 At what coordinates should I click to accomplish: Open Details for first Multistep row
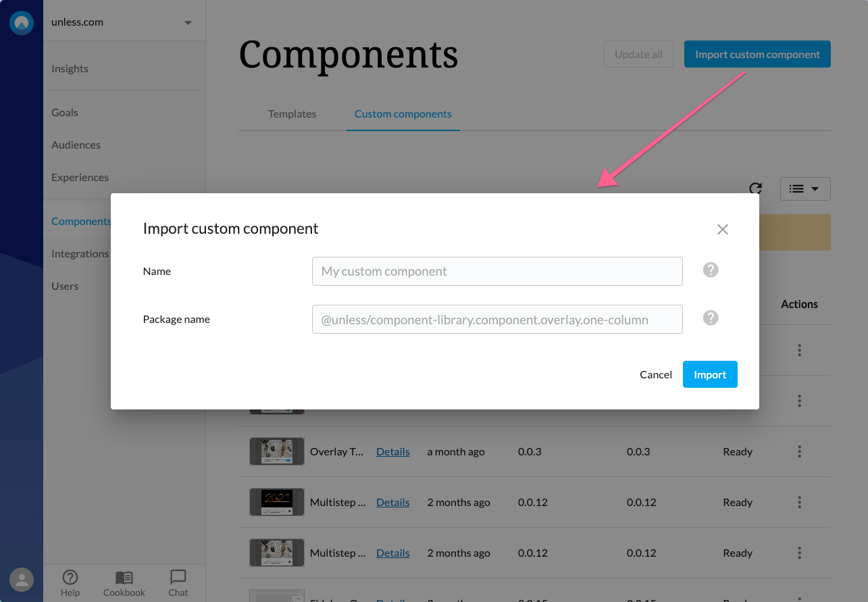tap(393, 503)
